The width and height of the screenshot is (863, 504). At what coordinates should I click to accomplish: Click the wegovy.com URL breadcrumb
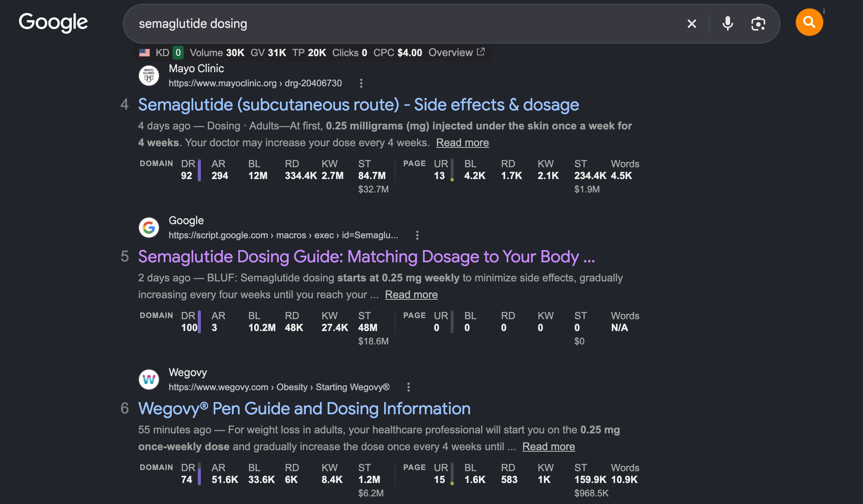click(x=279, y=387)
